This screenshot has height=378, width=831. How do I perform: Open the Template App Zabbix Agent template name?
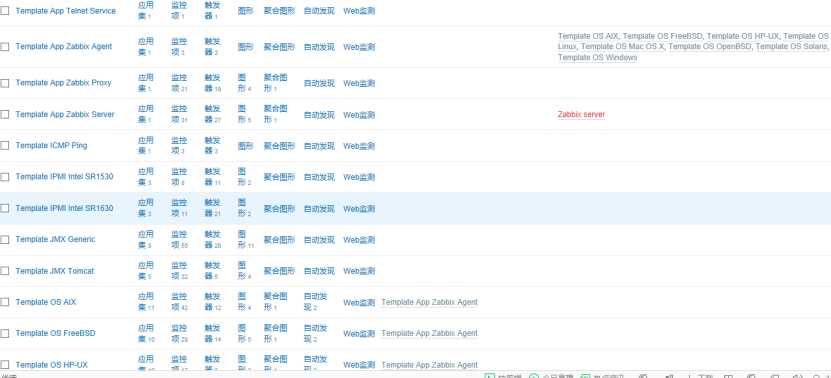(64, 46)
